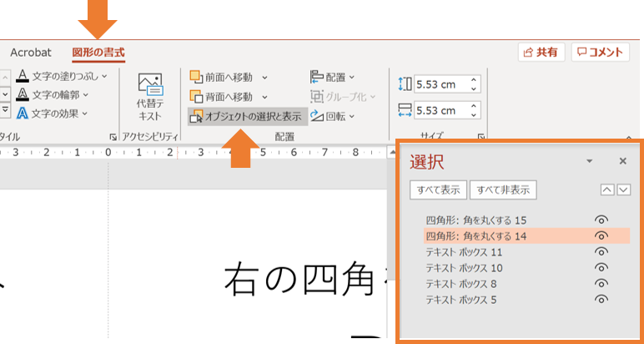
Task: Click Bring Forward (前面へ移動) icon
Action: pos(196,76)
